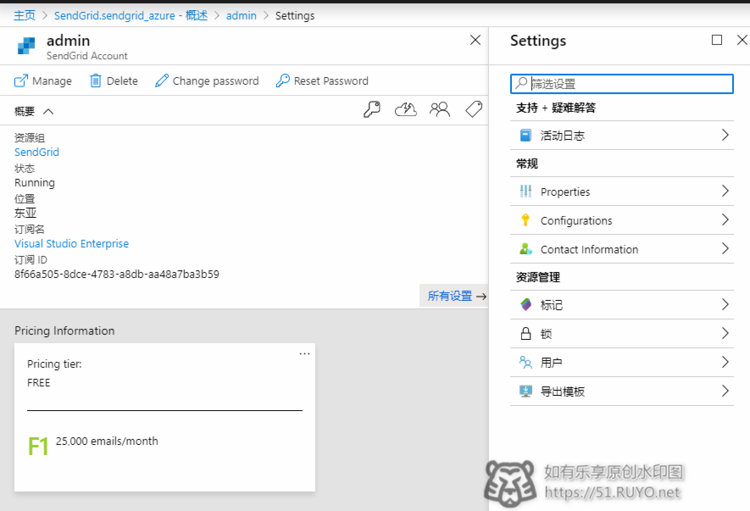
Task: Click the admin breadcrumb link
Action: tap(241, 16)
